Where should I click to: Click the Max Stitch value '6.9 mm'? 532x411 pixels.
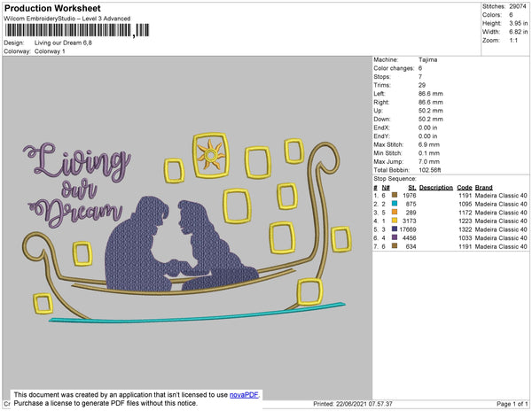[x=429, y=144]
